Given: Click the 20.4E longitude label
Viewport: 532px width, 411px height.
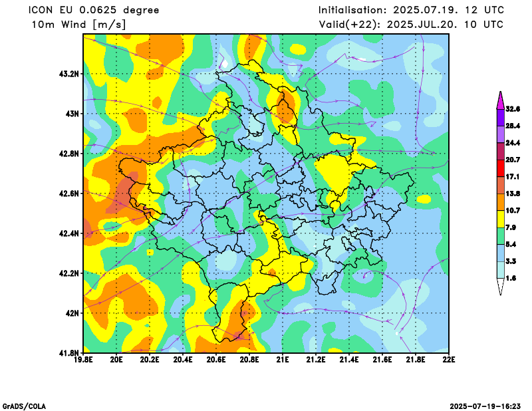Looking at the screenshot, I should (183, 359).
